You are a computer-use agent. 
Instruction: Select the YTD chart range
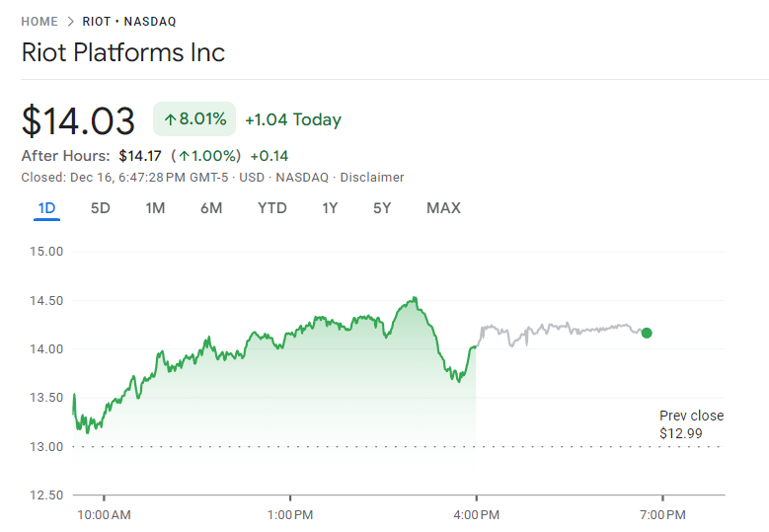coord(271,208)
